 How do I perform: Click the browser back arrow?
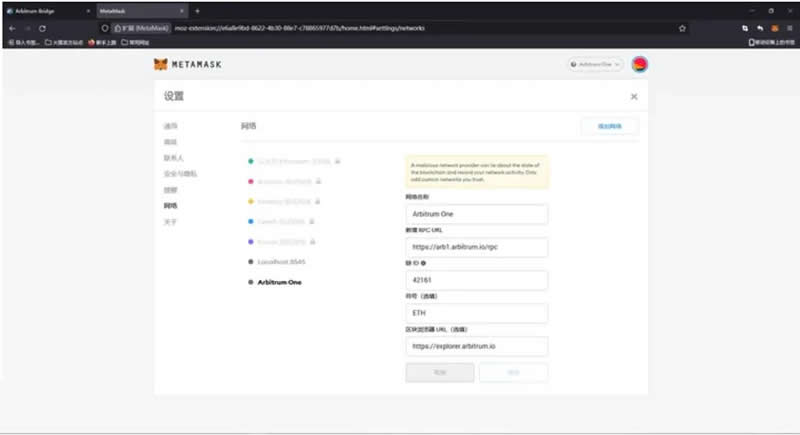pos(12,28)
